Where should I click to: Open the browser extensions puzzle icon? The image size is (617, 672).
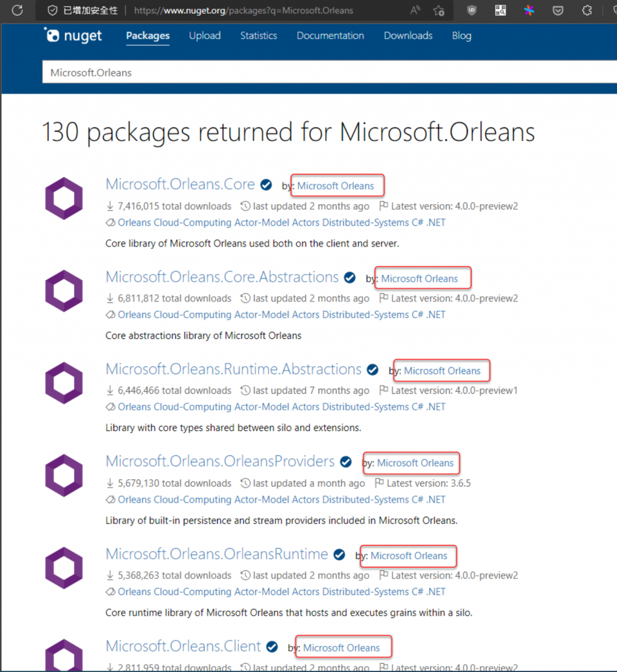point(586,10)
